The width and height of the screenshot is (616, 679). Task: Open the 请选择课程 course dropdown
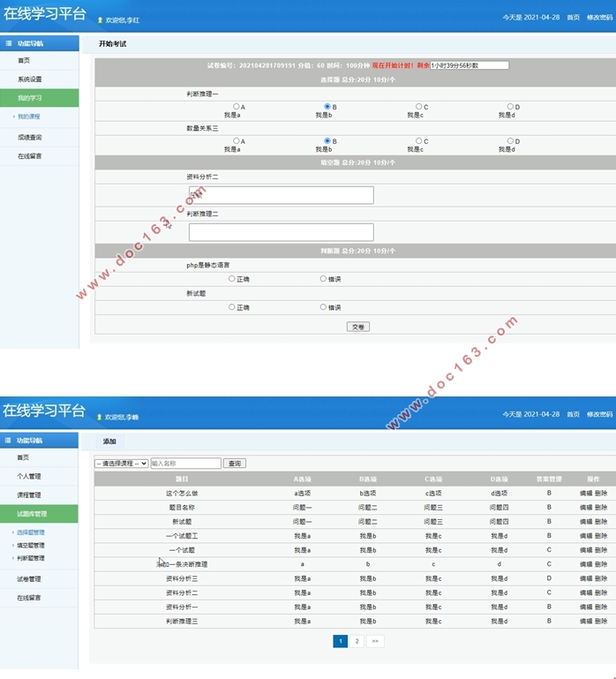point(121,464)
